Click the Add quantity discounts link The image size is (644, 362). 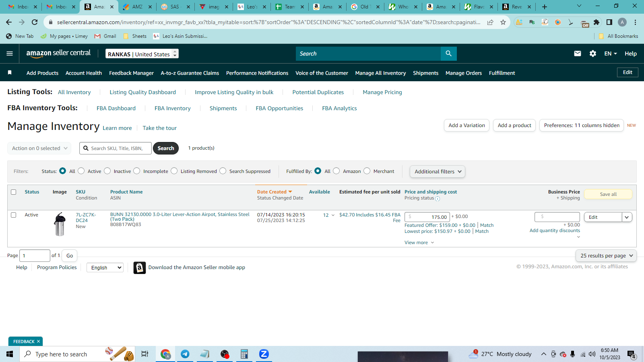pos(555,230)
